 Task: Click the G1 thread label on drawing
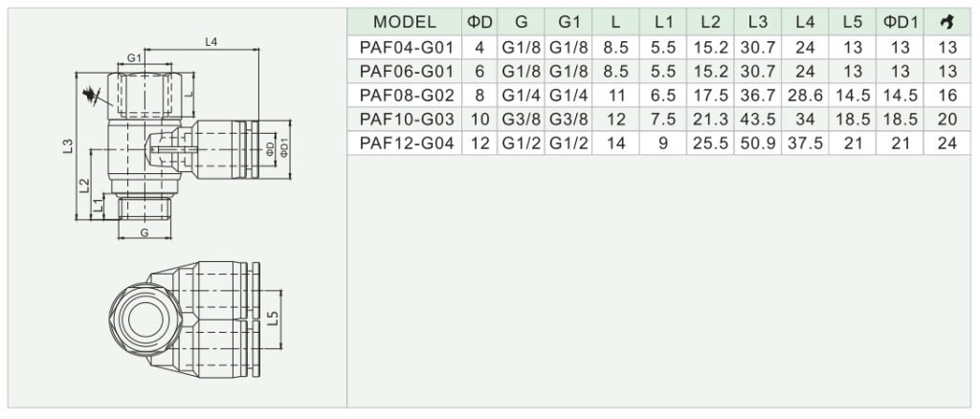pyautogui.click(x=135, y=58)
